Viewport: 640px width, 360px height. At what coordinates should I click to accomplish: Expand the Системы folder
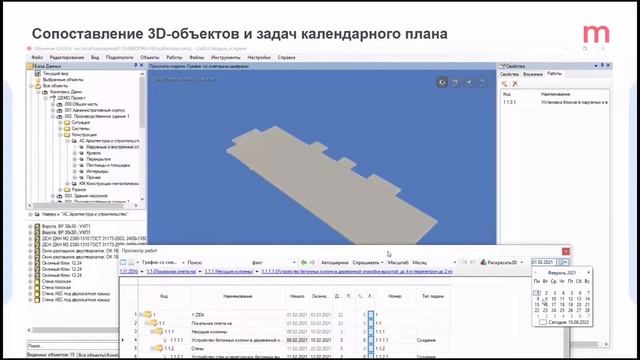tap(60, 129)
